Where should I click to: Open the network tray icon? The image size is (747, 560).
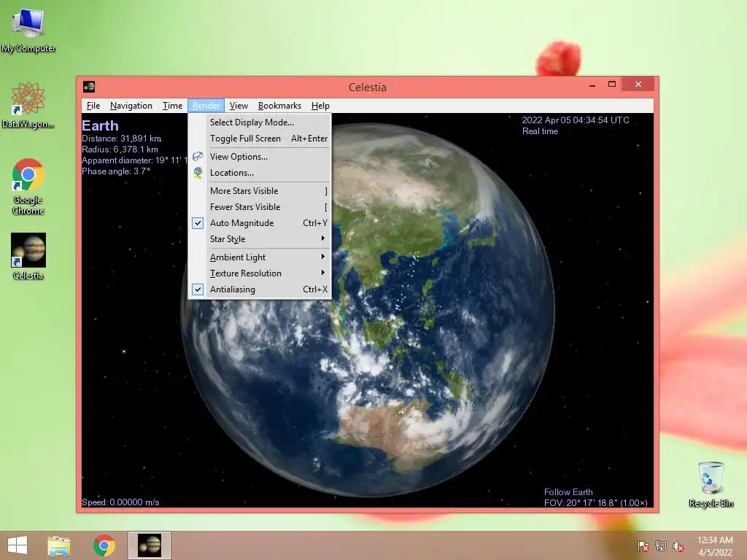661,546
